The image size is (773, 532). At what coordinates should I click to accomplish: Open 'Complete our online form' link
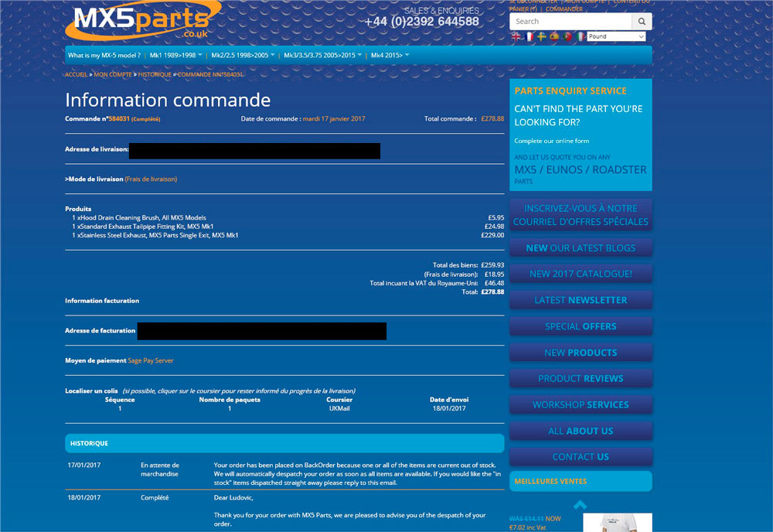click(x=552, y=141)
